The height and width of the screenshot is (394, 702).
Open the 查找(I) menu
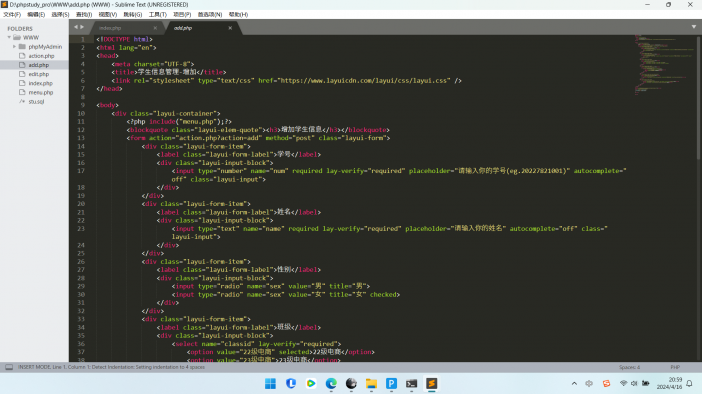84,14
